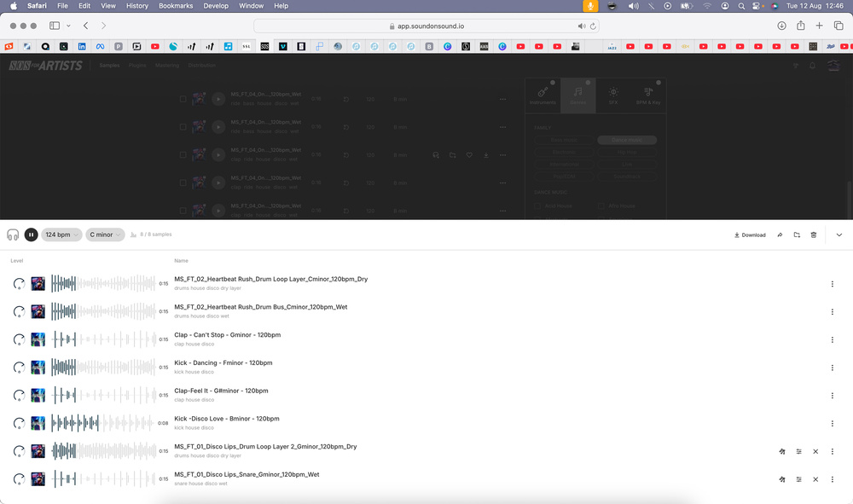The width and height of the screenshot is (853, 504).
Task: Collapse the sample panel with the chevron
Action: pos(839,235)
